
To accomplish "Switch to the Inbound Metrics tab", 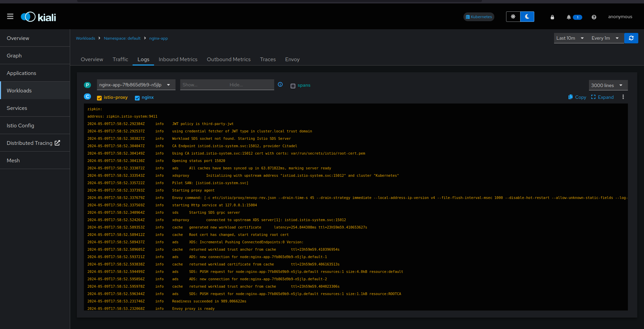I will point(178,59).
